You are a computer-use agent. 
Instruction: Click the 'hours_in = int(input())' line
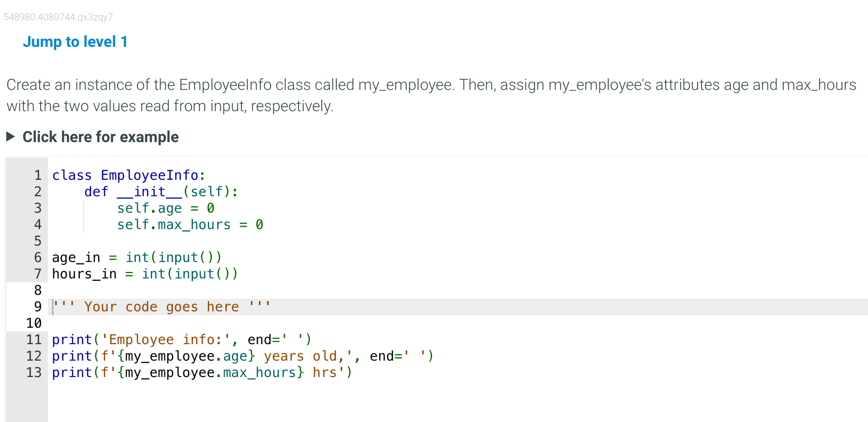click(145, 274)
